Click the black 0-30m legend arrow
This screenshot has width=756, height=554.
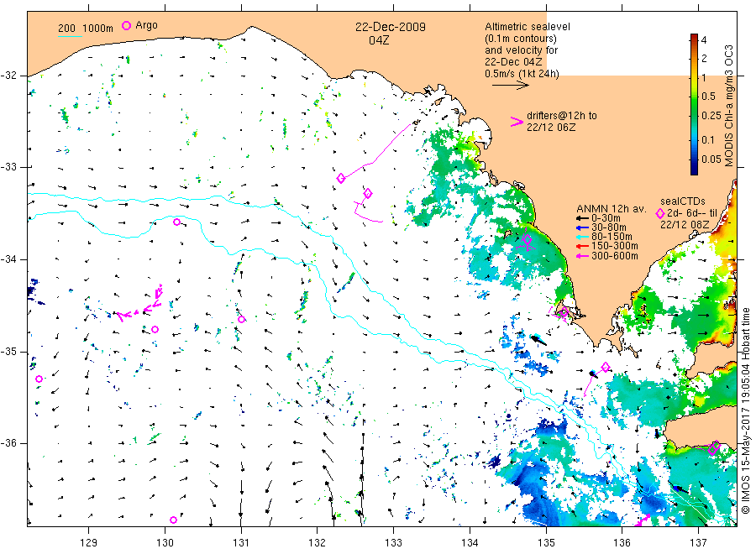(x=583, y=218)
